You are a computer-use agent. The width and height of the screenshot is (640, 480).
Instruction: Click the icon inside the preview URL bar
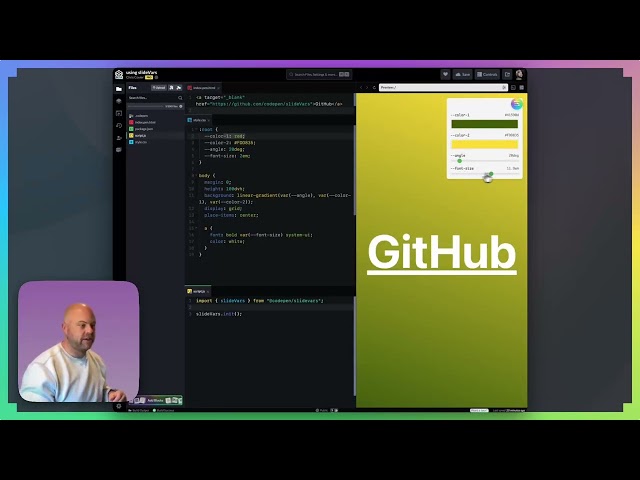(x=504, y=87)
